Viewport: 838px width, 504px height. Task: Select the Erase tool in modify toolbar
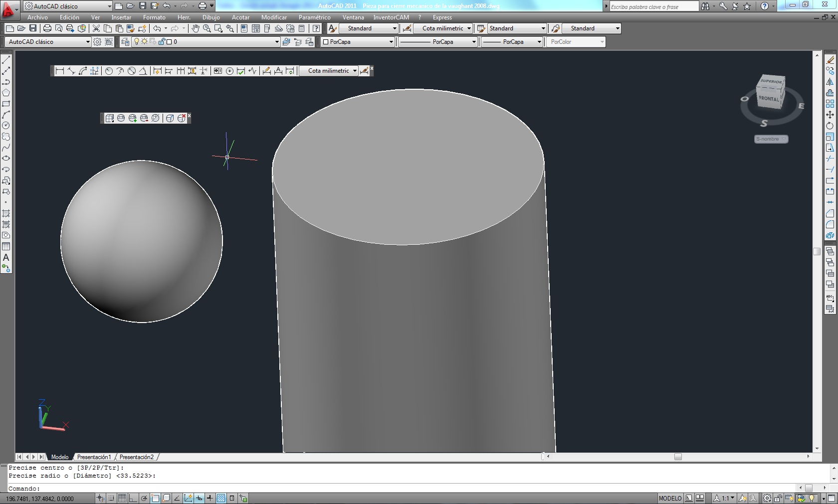[830, 60]
